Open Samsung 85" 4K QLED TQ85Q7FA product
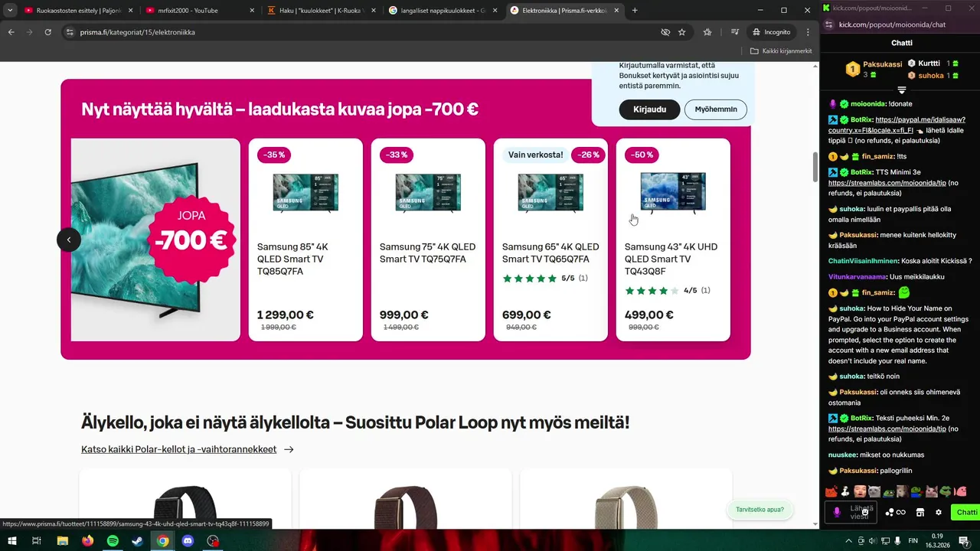 [305, 240]
